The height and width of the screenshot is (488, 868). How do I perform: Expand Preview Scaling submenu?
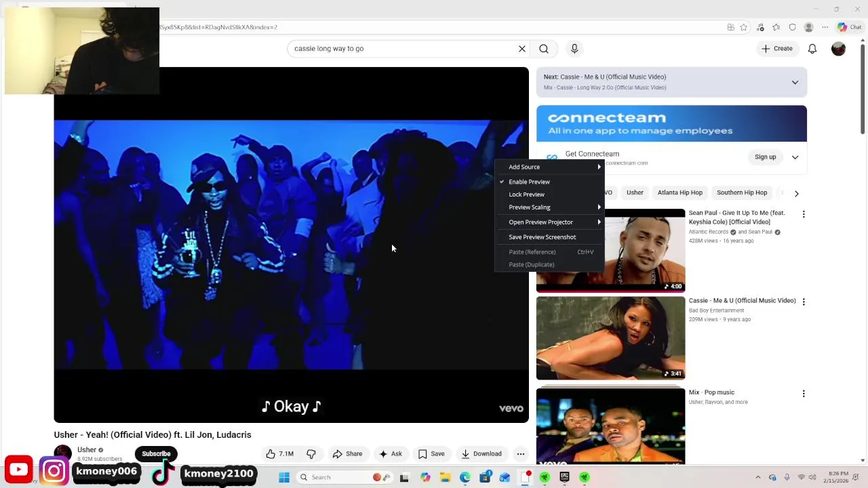[x=549, y=207]
